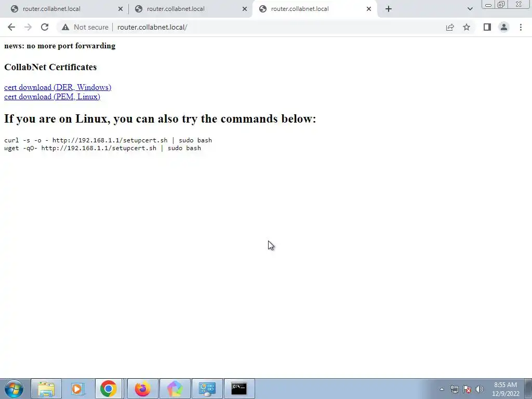Viewport: 532px width, 399px height.
Task: Open the volume speaker tray icon
Action: 480,389
